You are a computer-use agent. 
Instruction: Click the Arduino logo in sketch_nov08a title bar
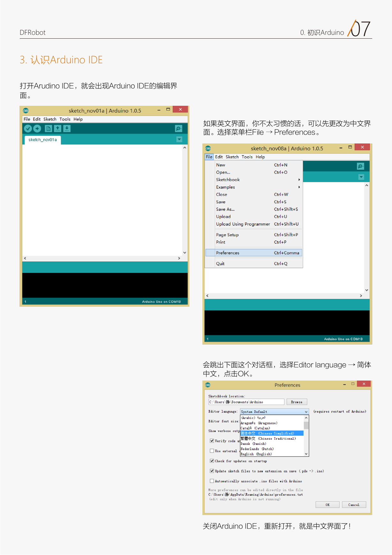(x=208, y=148)
